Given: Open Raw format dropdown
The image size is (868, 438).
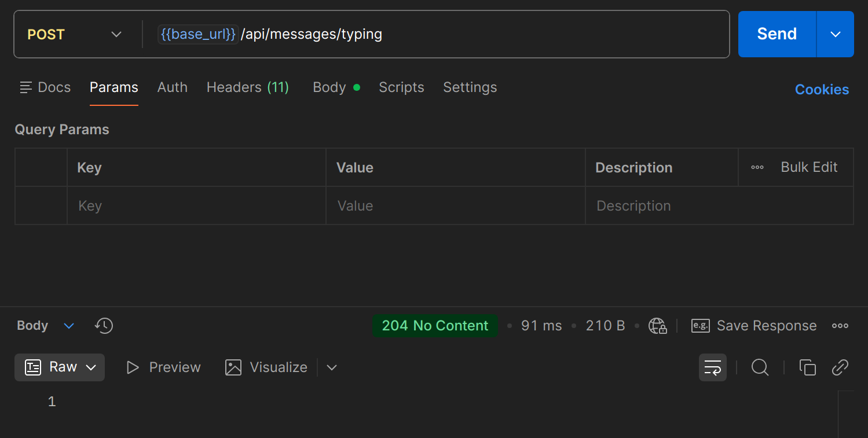Looking at the screenshot, I should [60, 367].
